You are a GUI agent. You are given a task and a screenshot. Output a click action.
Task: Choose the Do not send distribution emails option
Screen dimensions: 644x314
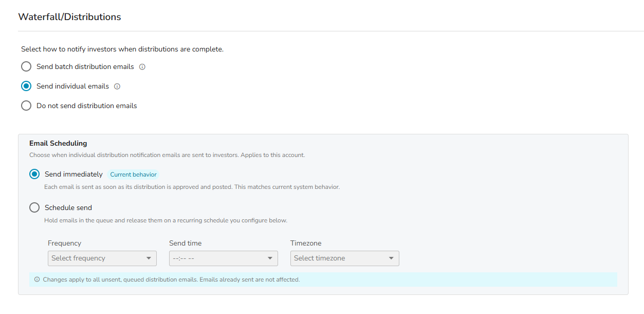[x=26, y=106]
